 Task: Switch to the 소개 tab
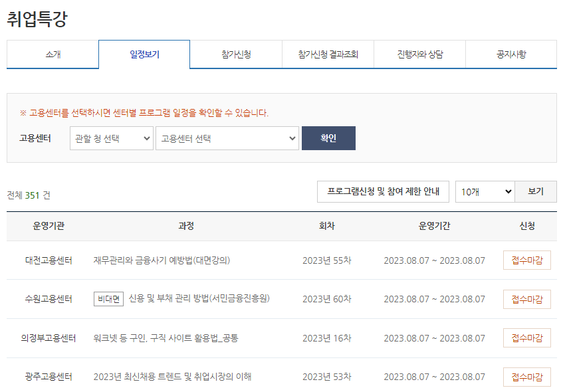coord(52,54)
